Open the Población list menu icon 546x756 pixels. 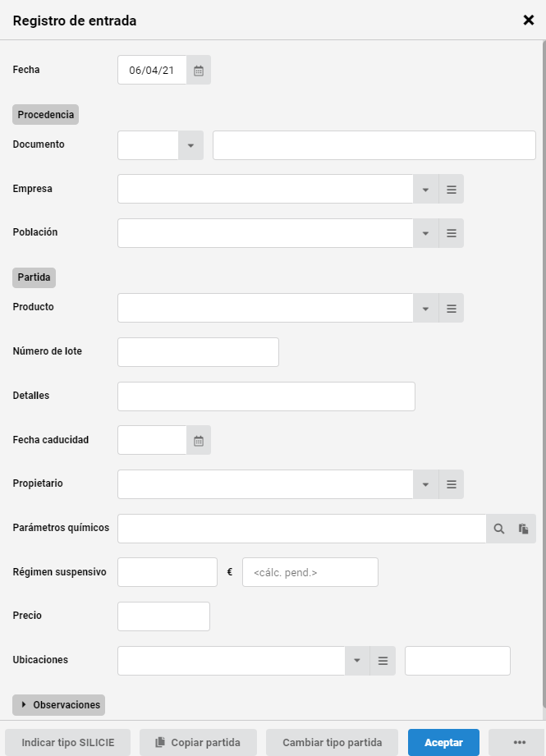pos(452,233)
